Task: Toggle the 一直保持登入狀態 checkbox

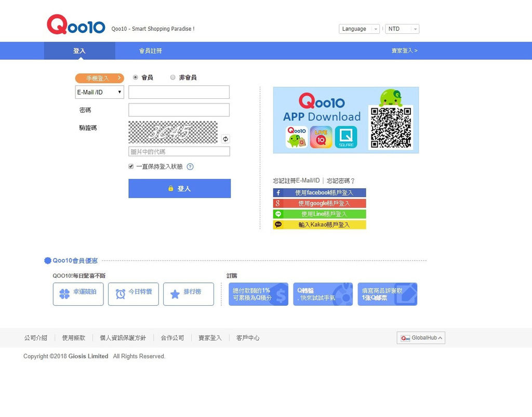Action: (x=131, y=166)
